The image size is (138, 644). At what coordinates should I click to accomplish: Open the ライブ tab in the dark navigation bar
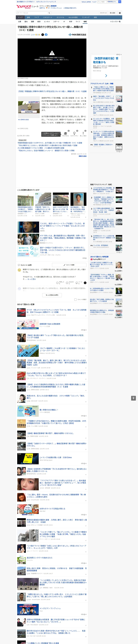[37, 17]
